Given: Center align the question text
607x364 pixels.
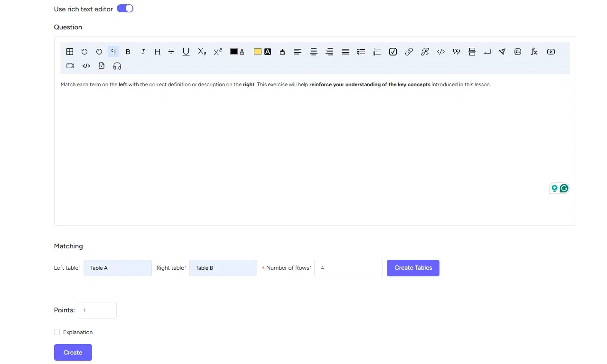Looking at the screenshot, I should click(x=314, y=52).
